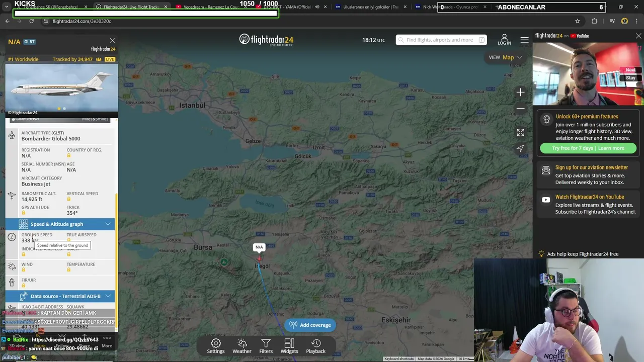Open the Weather layer options
Screen dimensions: 644x362
coord(242,346)
